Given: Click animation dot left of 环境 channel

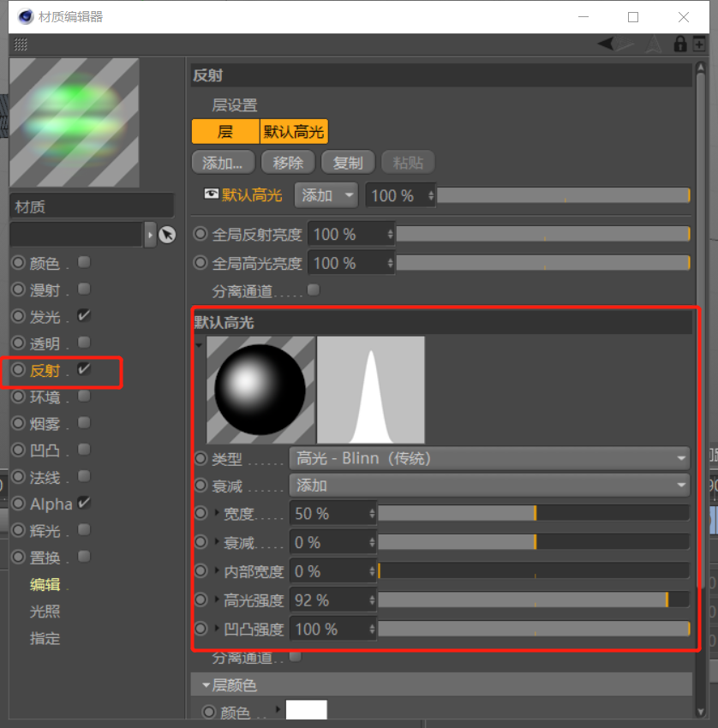Looking at the screenshot, I should [18, 397].
